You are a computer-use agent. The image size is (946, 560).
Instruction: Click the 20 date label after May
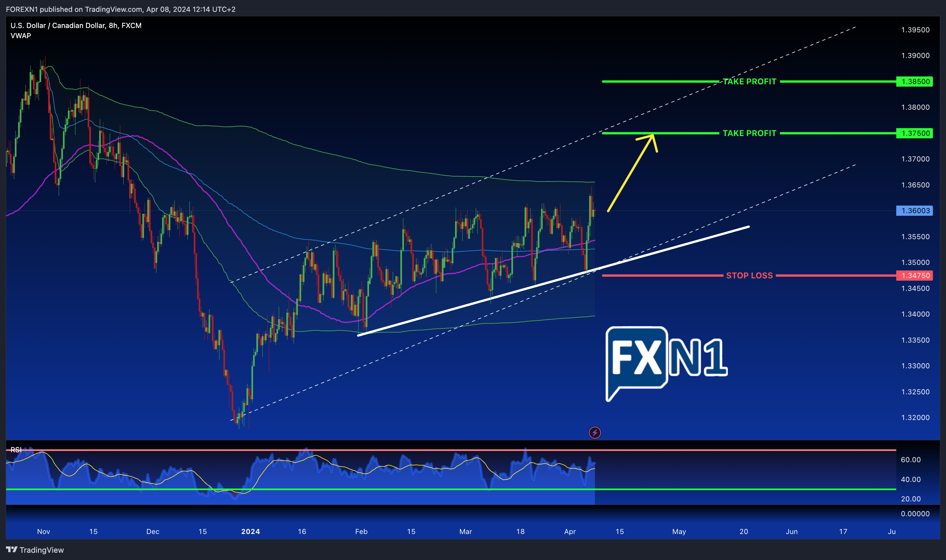(744, 531)
